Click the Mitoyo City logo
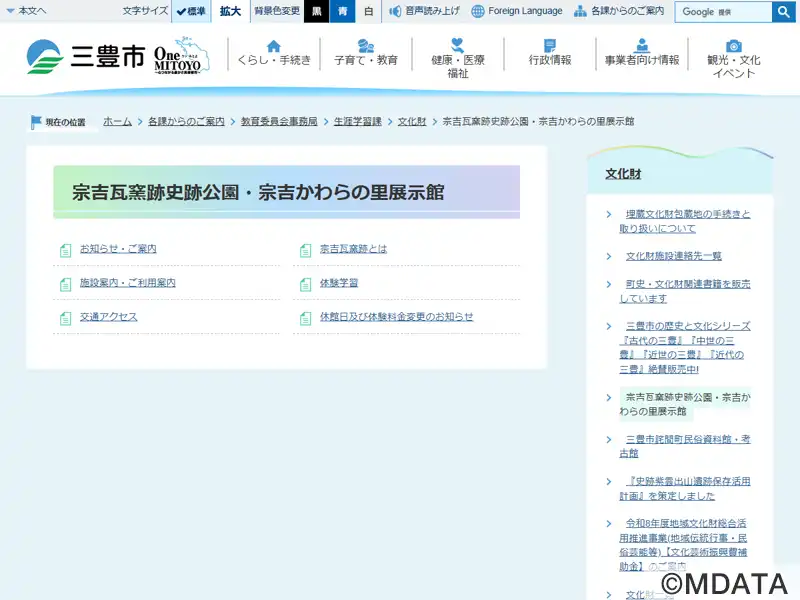 pyautogui.click(x=85, y=57)
